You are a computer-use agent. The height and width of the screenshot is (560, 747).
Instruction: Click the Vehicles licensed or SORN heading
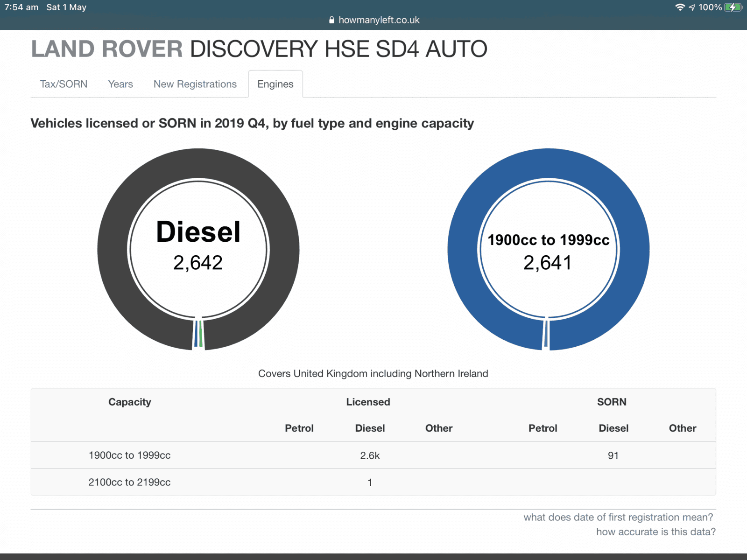pos(252,123)
